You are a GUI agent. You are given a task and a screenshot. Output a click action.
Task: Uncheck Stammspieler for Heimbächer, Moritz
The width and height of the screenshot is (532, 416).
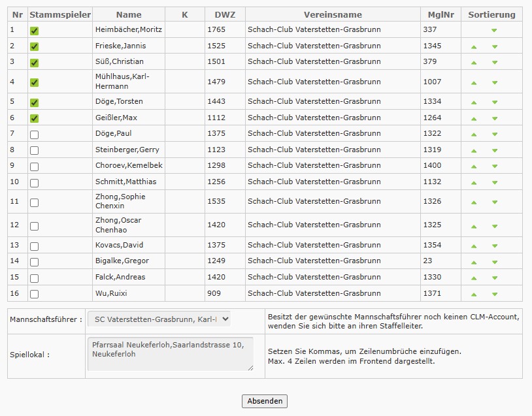coord(34,31)
